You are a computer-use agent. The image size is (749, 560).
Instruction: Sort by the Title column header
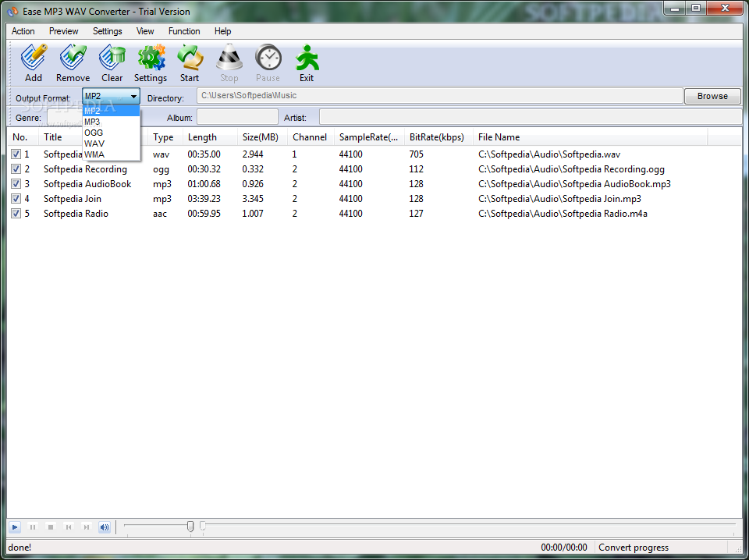tap(93, 137)
